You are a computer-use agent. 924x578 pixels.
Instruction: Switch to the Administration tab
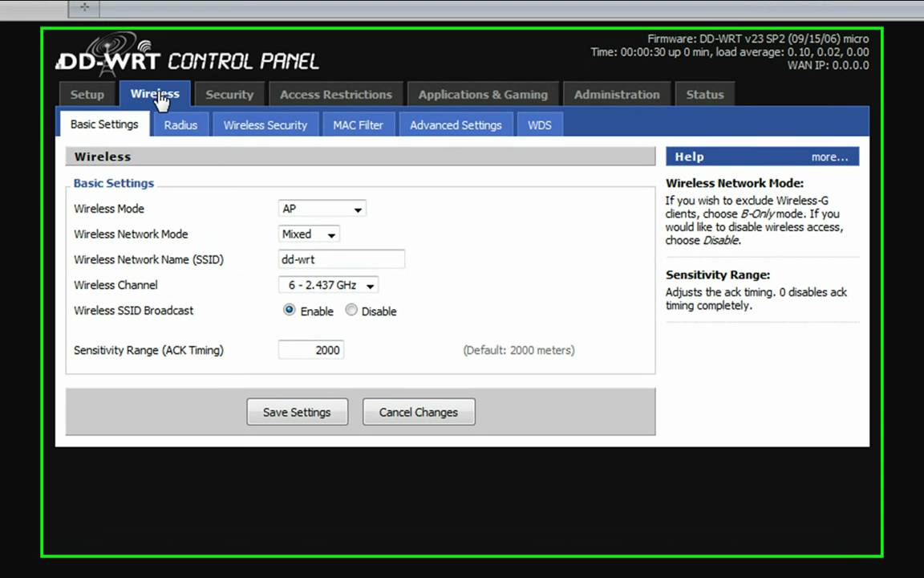coord(617,95)
